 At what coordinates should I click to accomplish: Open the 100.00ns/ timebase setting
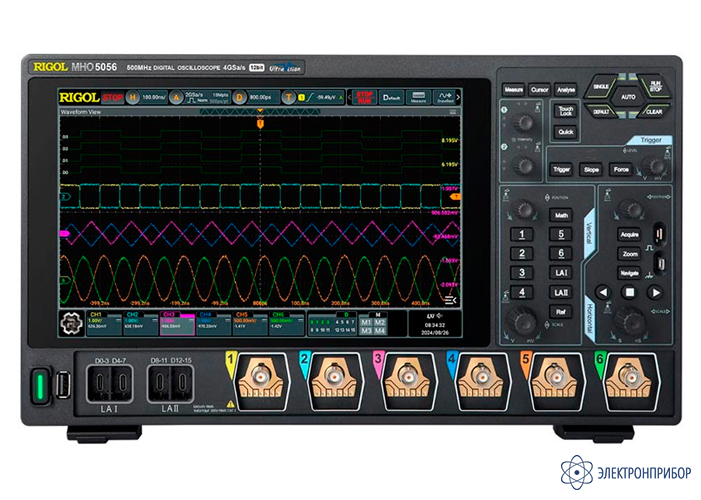154,97
